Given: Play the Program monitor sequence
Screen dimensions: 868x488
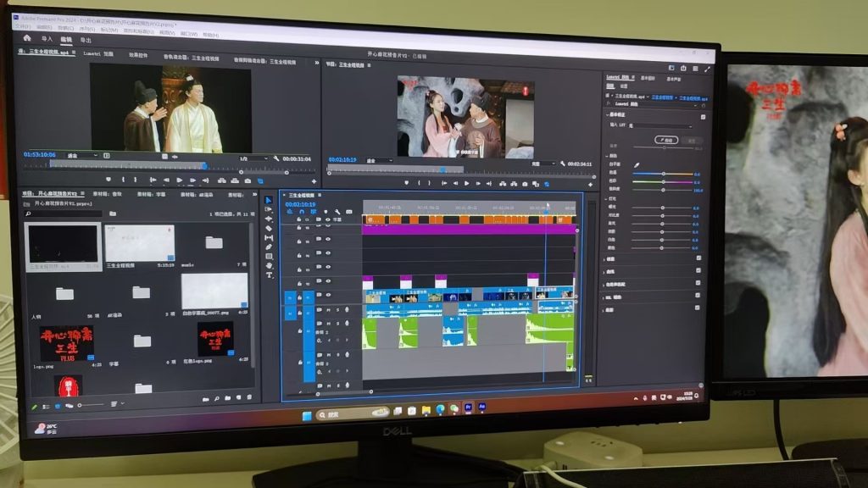Looking at the screenshot, I should [467, 183].
